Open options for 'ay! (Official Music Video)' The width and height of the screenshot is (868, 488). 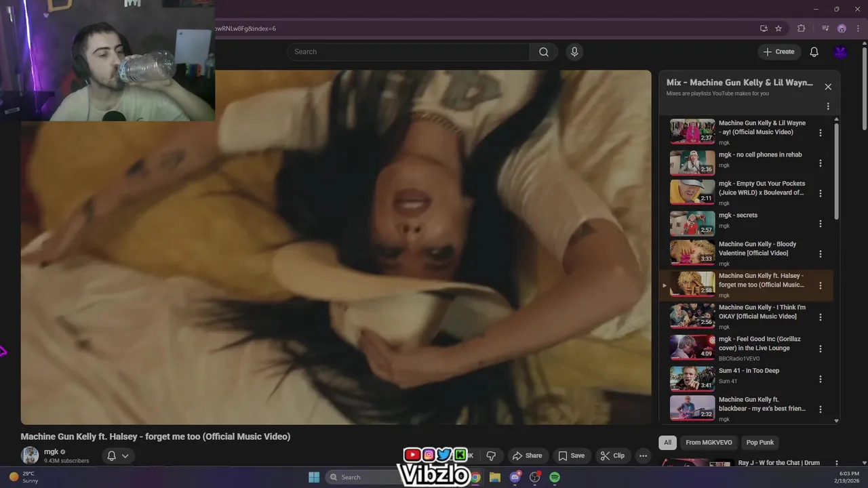821,133
